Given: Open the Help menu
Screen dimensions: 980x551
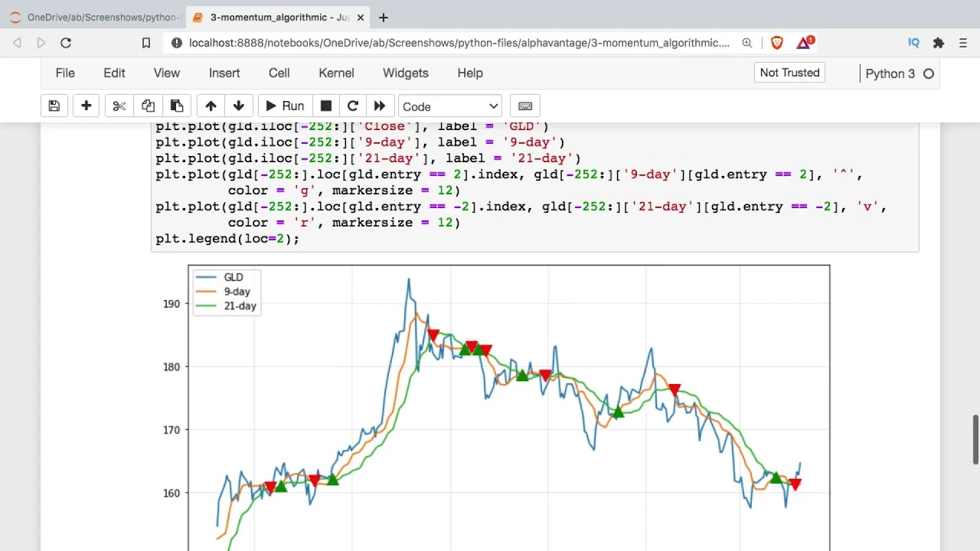Looking at the screenshot, I should click(470, 73).
